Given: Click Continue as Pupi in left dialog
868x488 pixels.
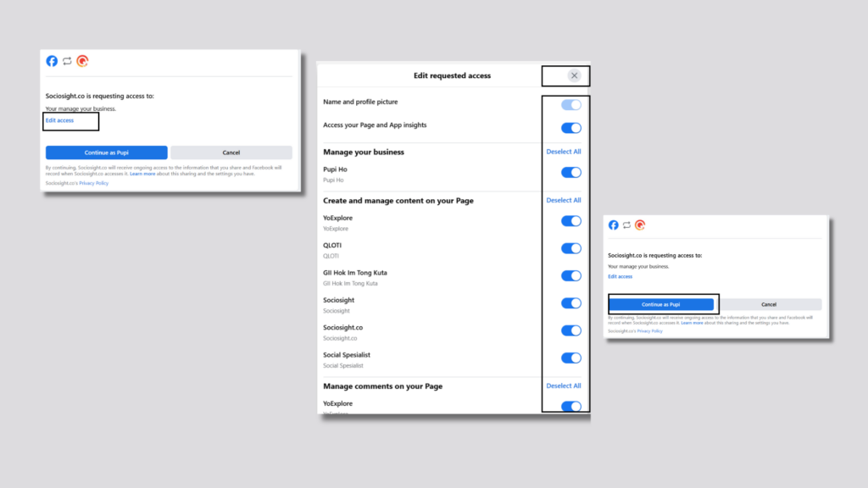Looking at the screenshot, I should tap(106, 152).
